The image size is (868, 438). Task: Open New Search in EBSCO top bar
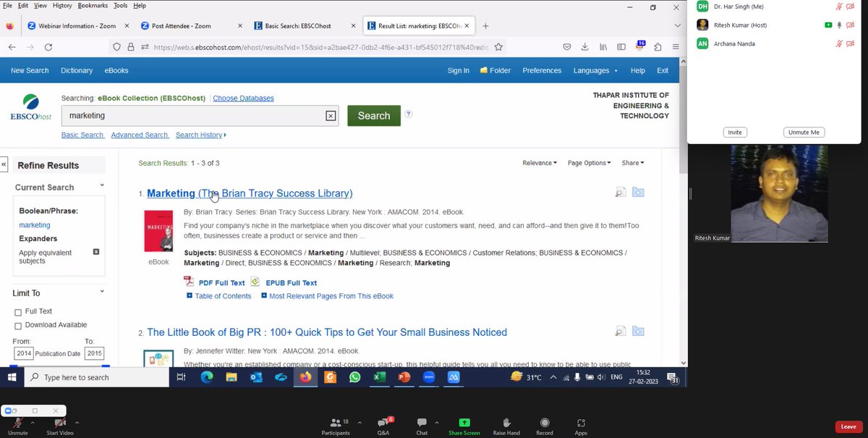tap(30, 71)
